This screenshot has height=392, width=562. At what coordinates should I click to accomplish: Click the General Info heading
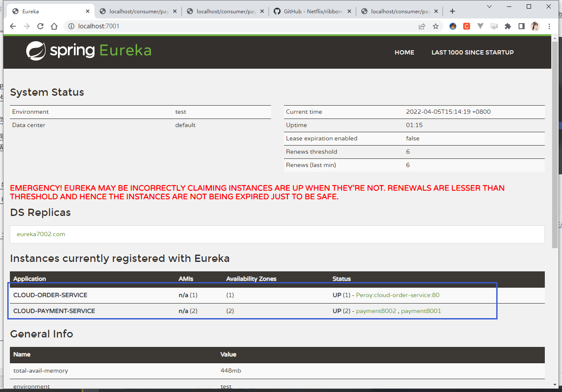click(42, 334)
